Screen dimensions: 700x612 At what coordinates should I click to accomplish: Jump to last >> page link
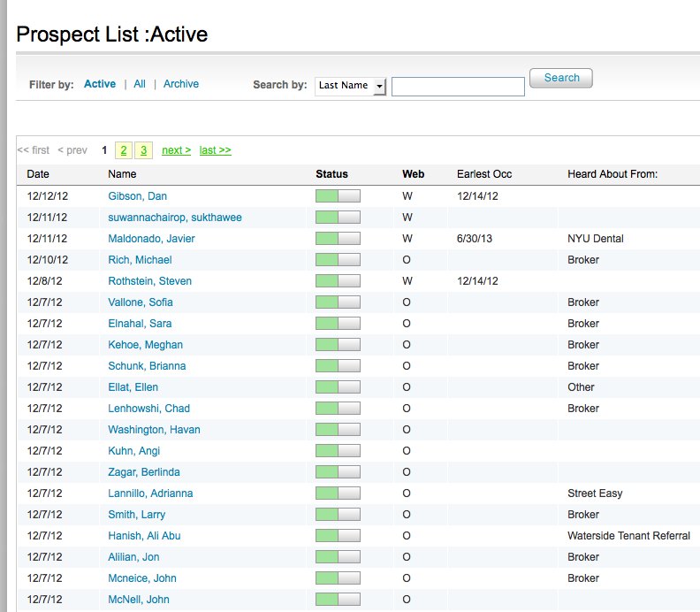215,150
